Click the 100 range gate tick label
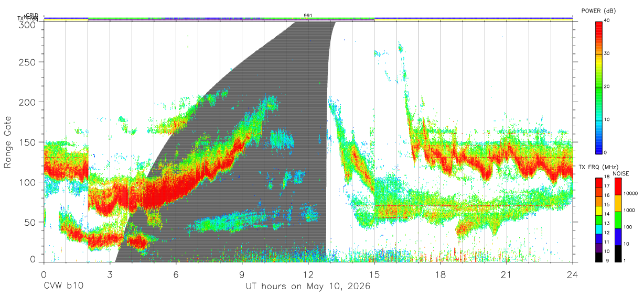 pos(28,182)
